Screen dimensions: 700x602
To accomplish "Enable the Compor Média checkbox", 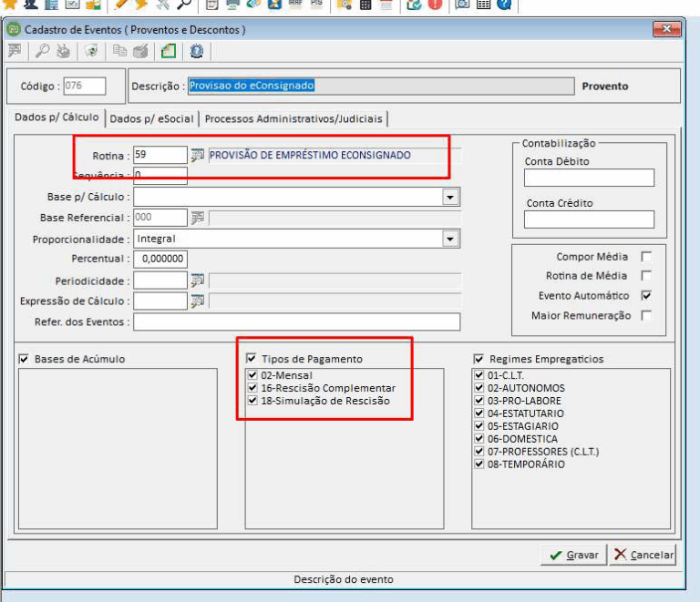I will coord(646,257).
